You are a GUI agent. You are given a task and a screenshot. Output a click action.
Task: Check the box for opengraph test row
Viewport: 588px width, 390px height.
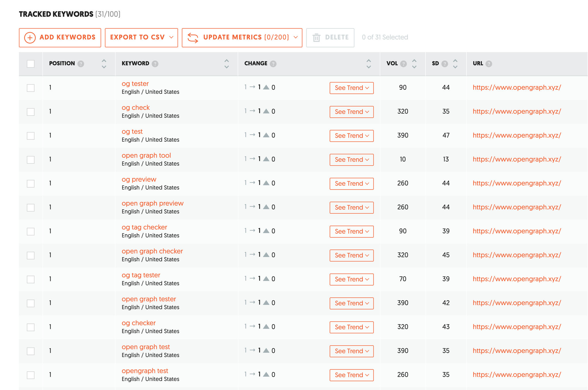(31, 375)
